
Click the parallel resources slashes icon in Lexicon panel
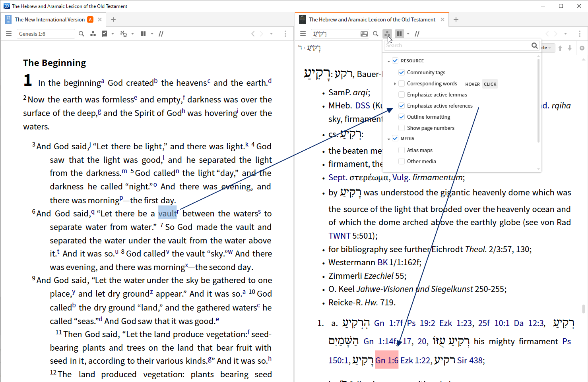click(x=417, y=34)
